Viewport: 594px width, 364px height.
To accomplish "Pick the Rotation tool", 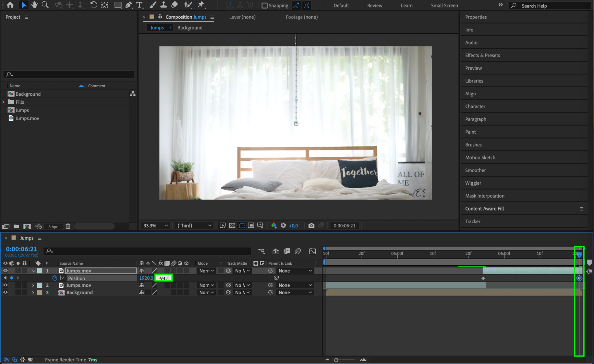I will pyautogui.click(x=93, y=5).
